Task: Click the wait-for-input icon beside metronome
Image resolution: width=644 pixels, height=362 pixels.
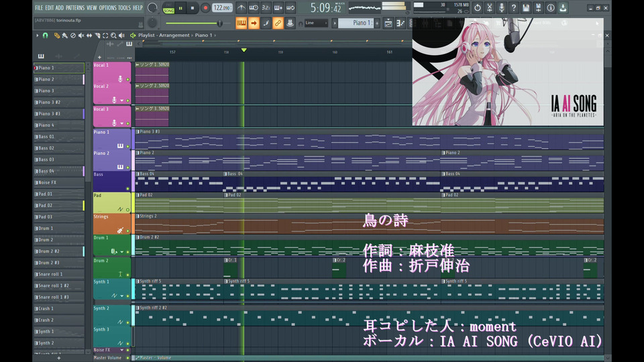Action: 254,7
